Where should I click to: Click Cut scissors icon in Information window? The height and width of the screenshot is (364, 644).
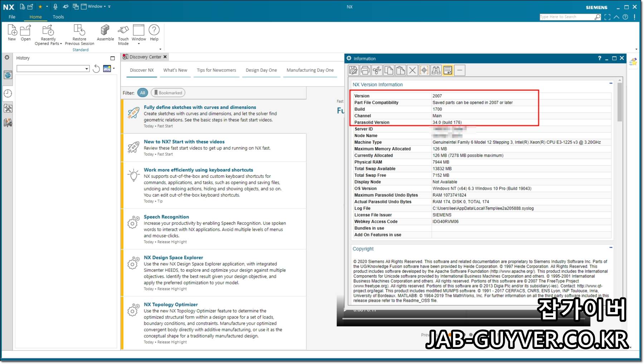377,70
